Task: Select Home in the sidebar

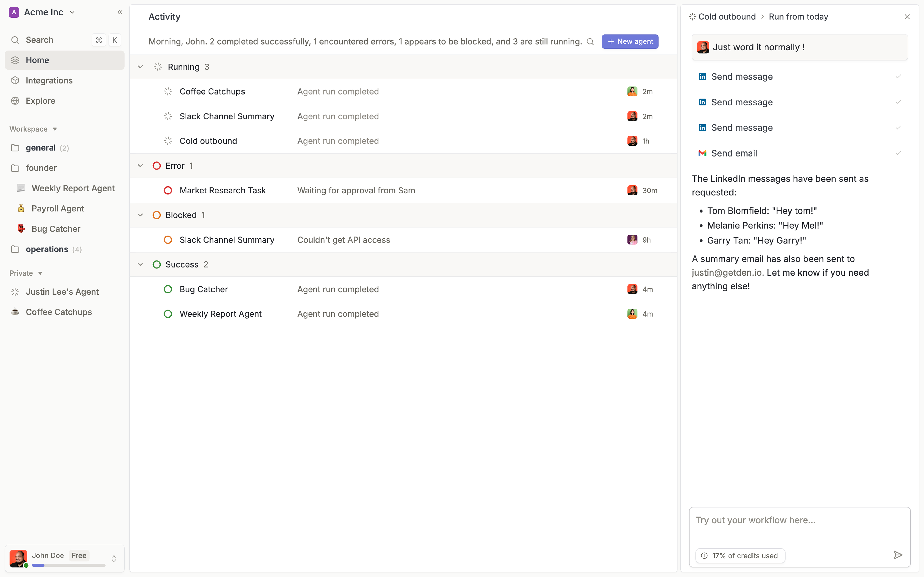Action: coord(37,60)
